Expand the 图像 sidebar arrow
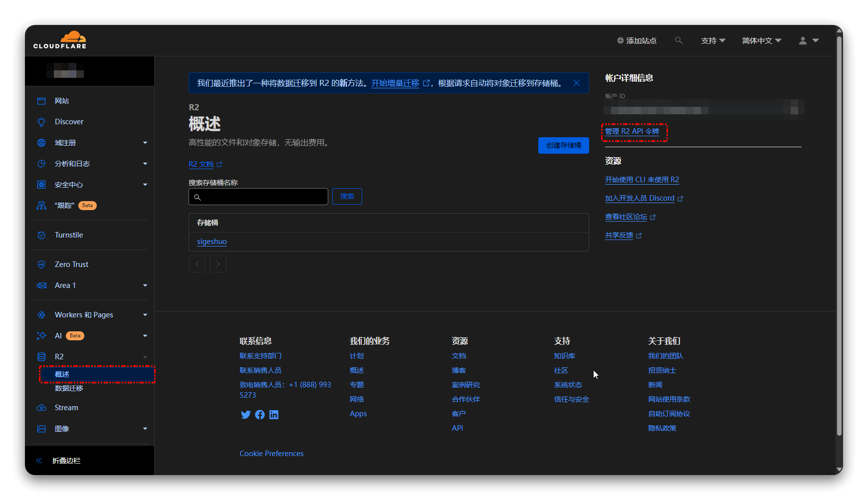The width and height of the screenshot is (868, 500). click(145, 429)
